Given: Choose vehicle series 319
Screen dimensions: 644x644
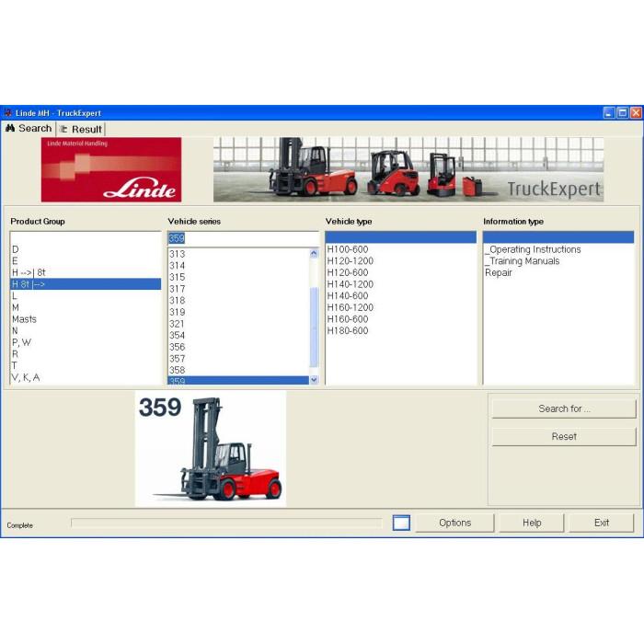Looking at the screenshot, I should [x=238, y=312].
